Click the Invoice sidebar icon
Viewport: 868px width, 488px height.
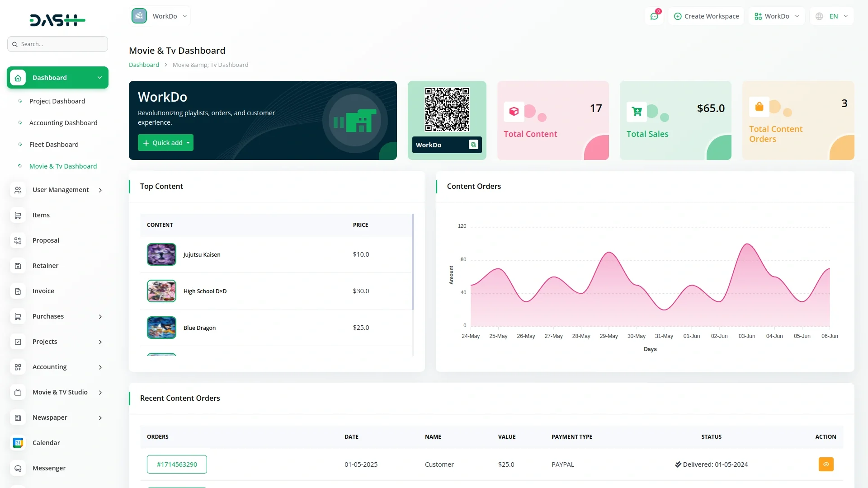[x=18, y=291]
